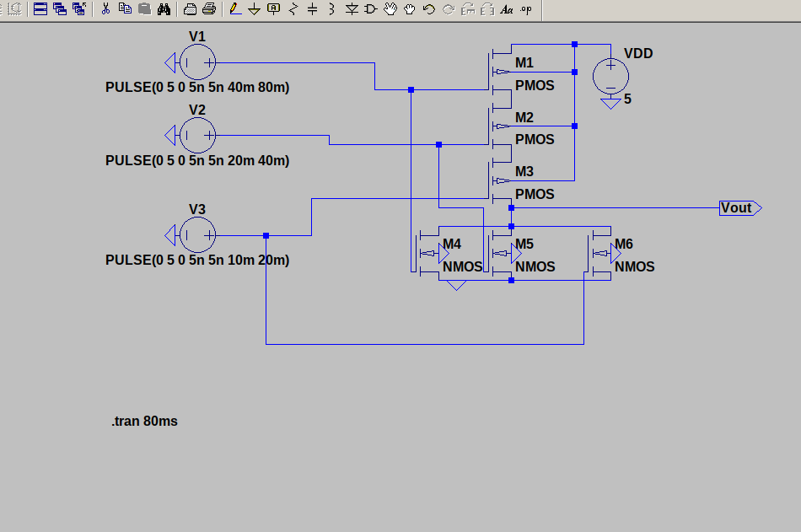Click the Redo toolbar icon
The height and width of the screenshot is (532, 801).
point(449,10)
